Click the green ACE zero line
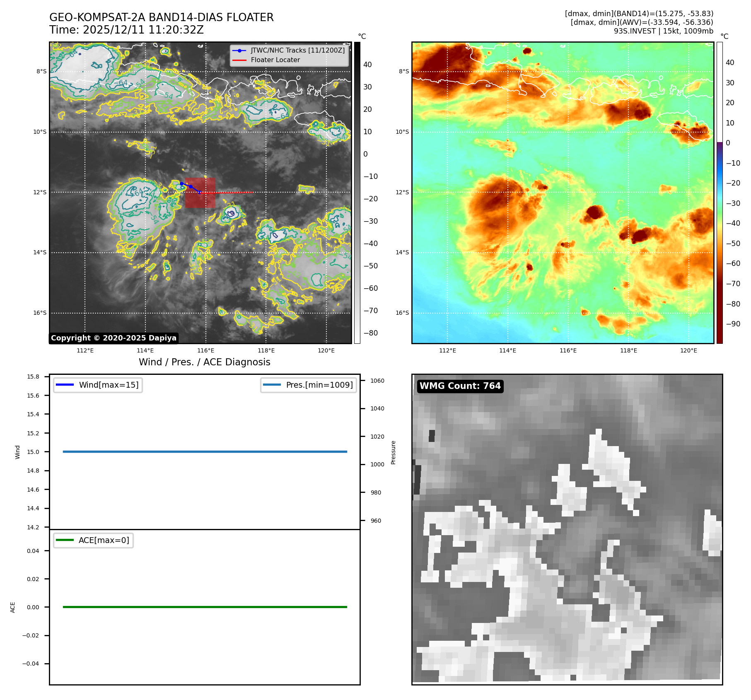The image size is (751, 700). [205, 607]
